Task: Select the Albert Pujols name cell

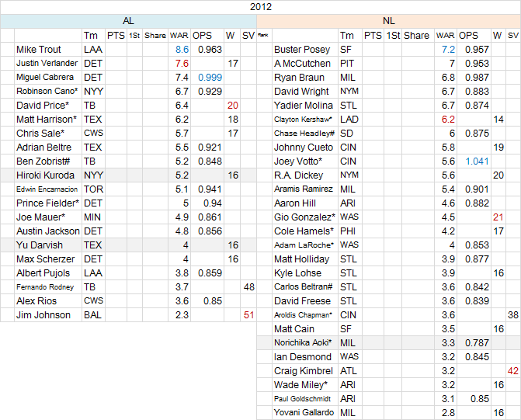Action: coord(48,272)
